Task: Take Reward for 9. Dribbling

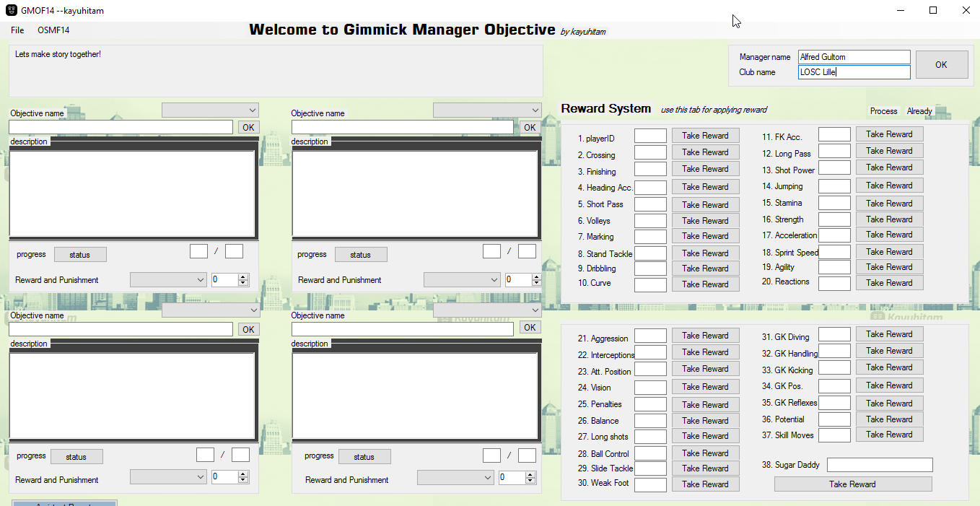Action: (x=705, y=269)
